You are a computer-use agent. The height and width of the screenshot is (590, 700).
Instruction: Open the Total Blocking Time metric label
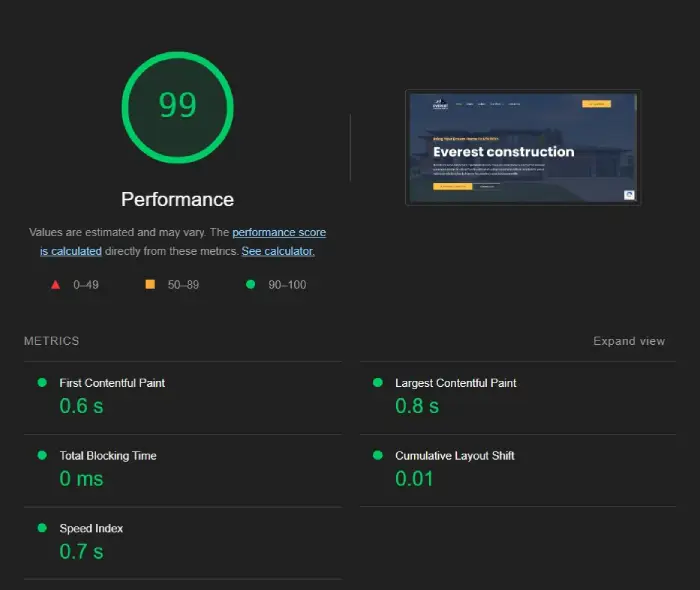(x=108, y=456)
